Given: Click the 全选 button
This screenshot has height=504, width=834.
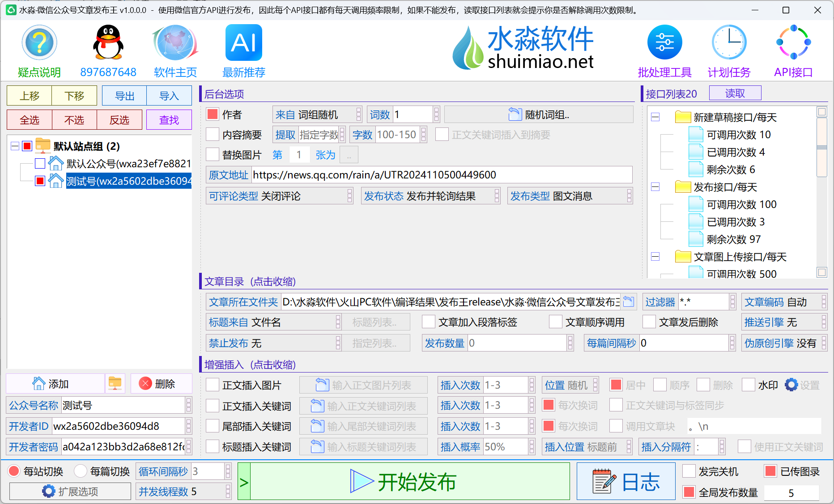Looking at the screenshot, I should [30, 120].
